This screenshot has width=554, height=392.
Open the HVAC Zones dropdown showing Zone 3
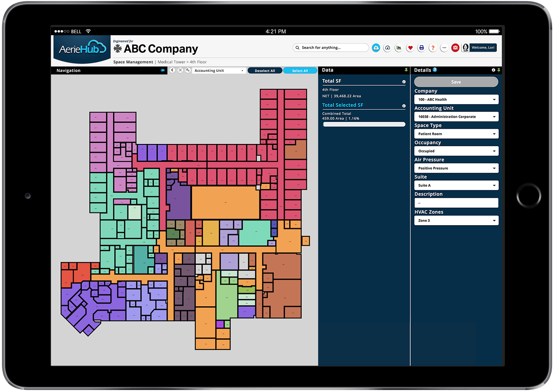point(456,220)
